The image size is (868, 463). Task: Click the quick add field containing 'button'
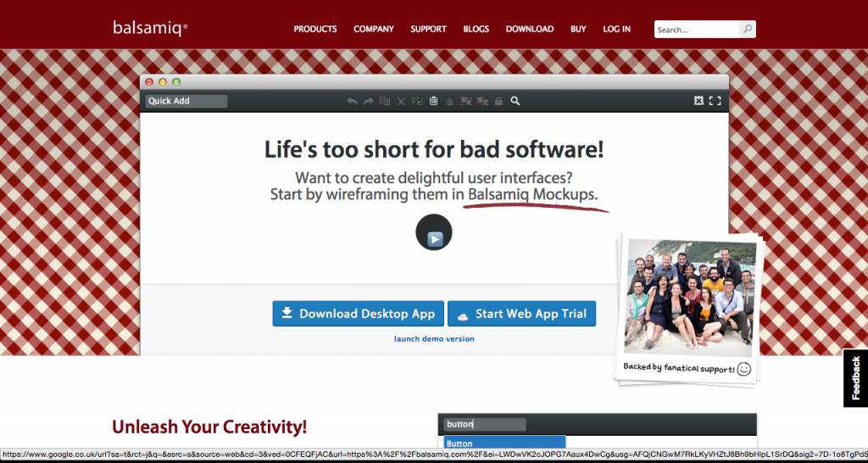pos(484,425)
